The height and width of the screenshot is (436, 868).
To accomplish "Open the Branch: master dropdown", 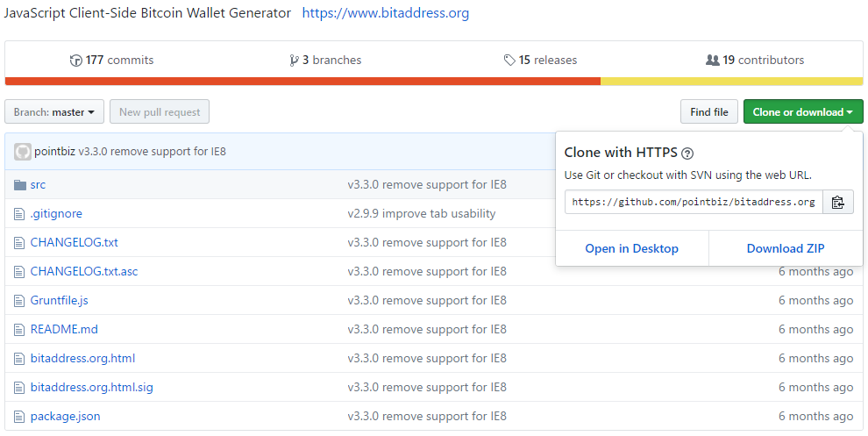I will coord(54,112).
